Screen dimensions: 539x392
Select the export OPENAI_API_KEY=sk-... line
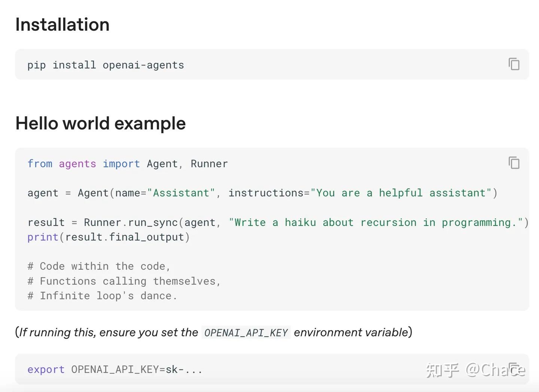(x=115, y=369)
